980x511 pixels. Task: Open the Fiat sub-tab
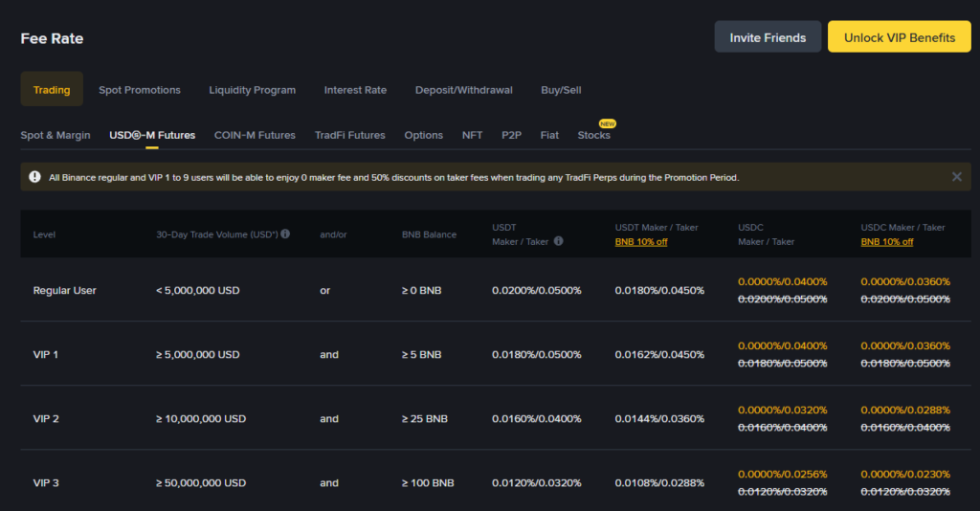tap(549, 135)
